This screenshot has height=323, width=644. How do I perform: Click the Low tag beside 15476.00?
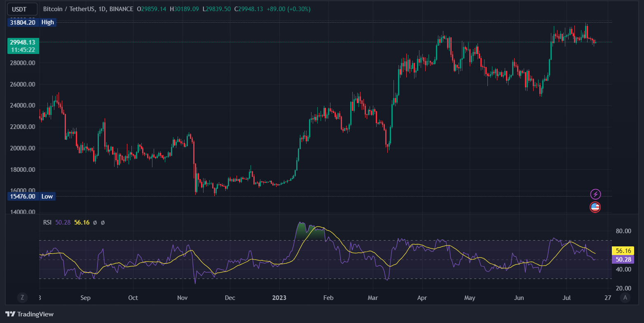(47, 196)
